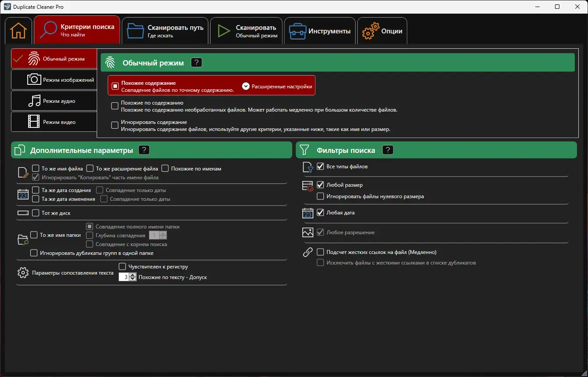Click the camera icon of Режим изображений
Screen dimensions: 588x377
tap(34, 80)
